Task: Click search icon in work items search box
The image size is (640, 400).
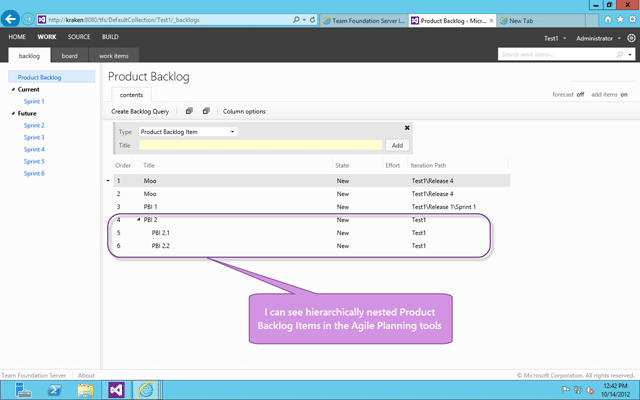Action: coord(620,54)
